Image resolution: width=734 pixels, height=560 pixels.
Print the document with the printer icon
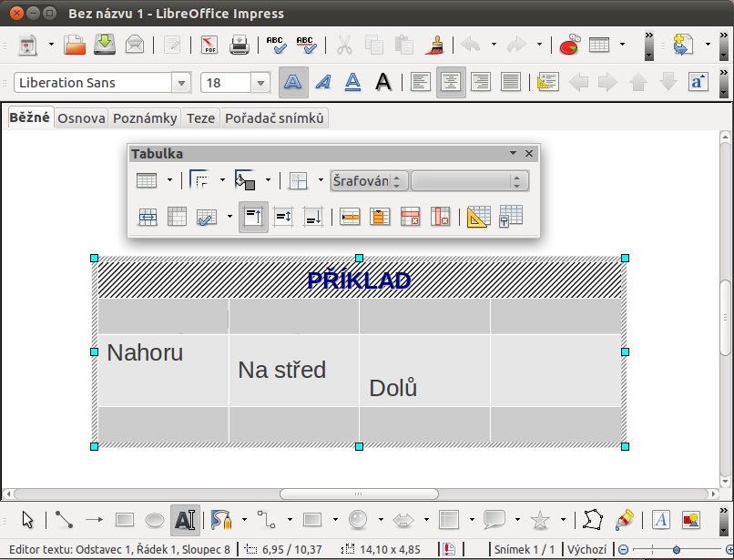[x=240, y=45]
